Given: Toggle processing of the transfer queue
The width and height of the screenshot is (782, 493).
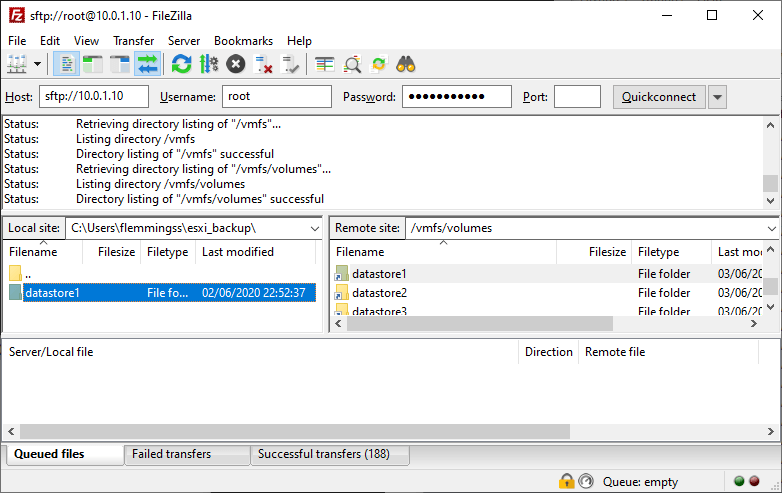Looking at the screenshot, I should coord(208,64).
